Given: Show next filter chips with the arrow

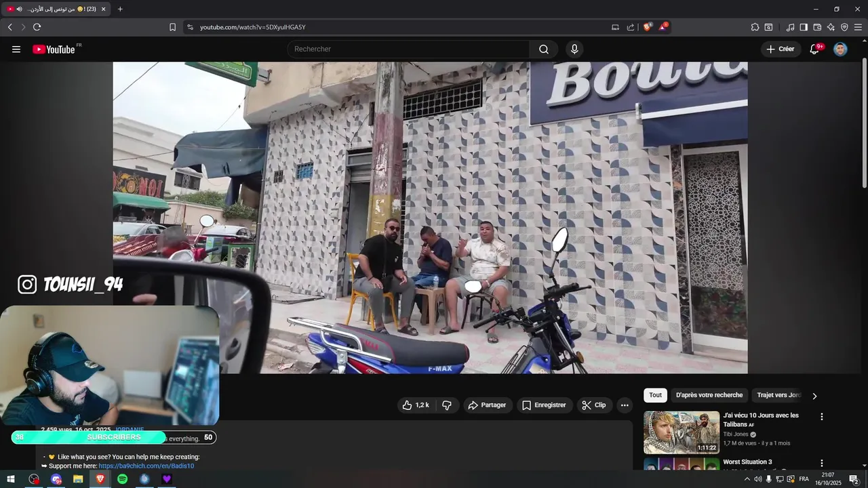Looking at the screenshot, I should [814, 396].
